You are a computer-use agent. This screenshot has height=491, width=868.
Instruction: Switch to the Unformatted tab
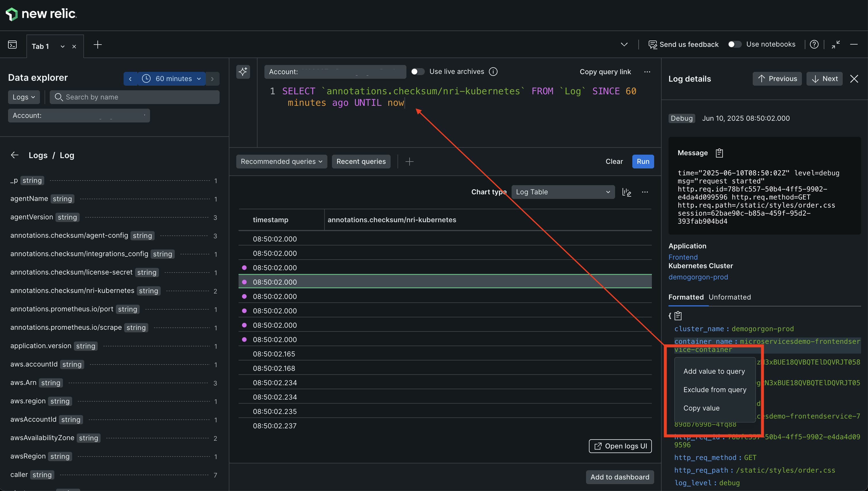[x=729, y=297]
